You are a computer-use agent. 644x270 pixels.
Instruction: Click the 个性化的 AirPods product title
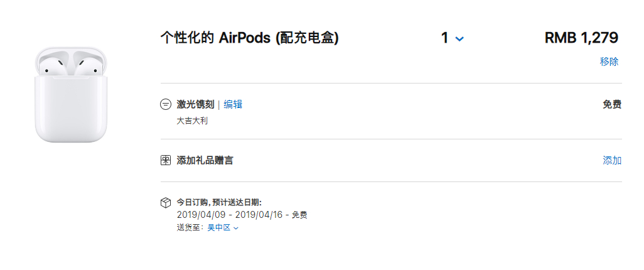tap(249, 38)
